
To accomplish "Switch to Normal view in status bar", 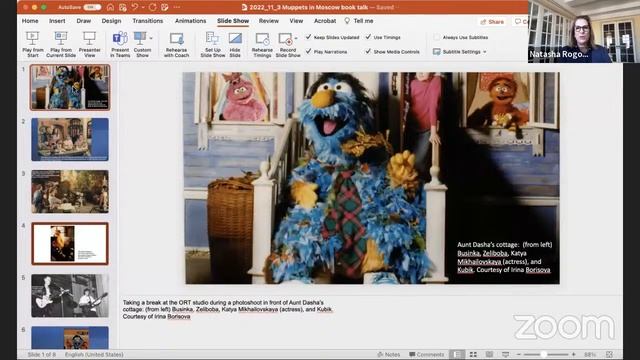I will (x=457, y=354).
